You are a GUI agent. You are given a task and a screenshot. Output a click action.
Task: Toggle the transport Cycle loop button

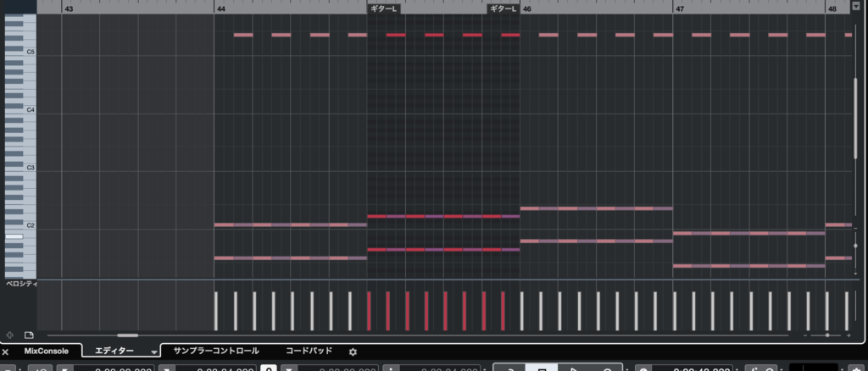pos(510,368)
